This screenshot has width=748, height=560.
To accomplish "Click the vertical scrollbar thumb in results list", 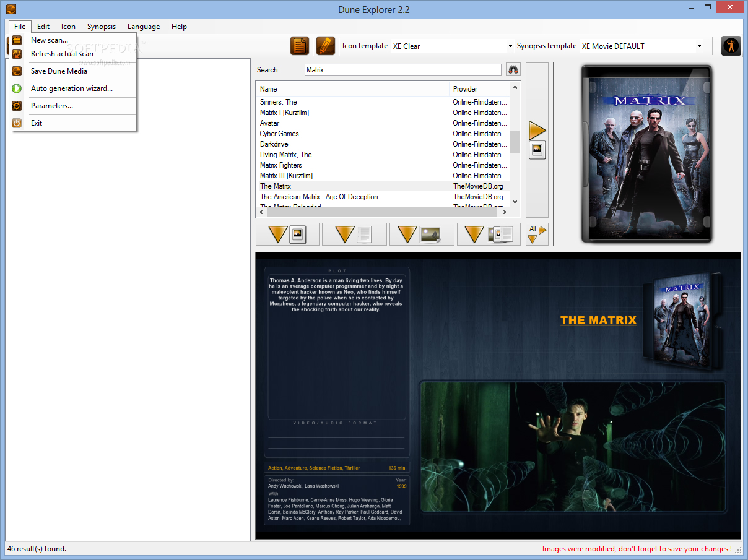I will (x=515, y=142).
